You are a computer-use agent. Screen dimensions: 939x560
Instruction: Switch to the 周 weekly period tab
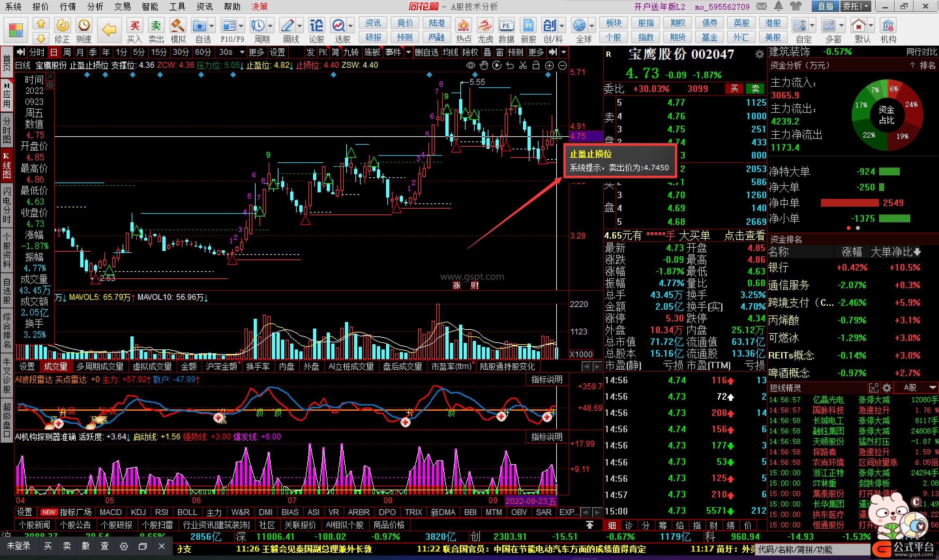[x=67, y=52]
